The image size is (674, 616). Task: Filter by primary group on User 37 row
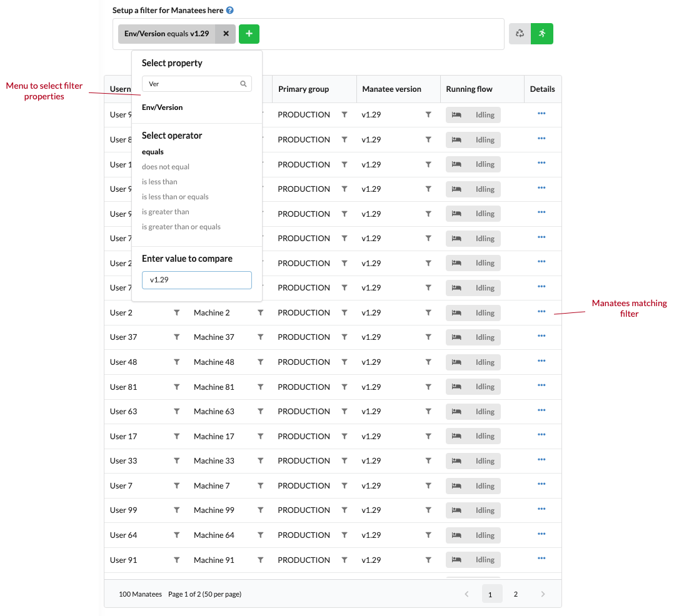pos(345,337)
